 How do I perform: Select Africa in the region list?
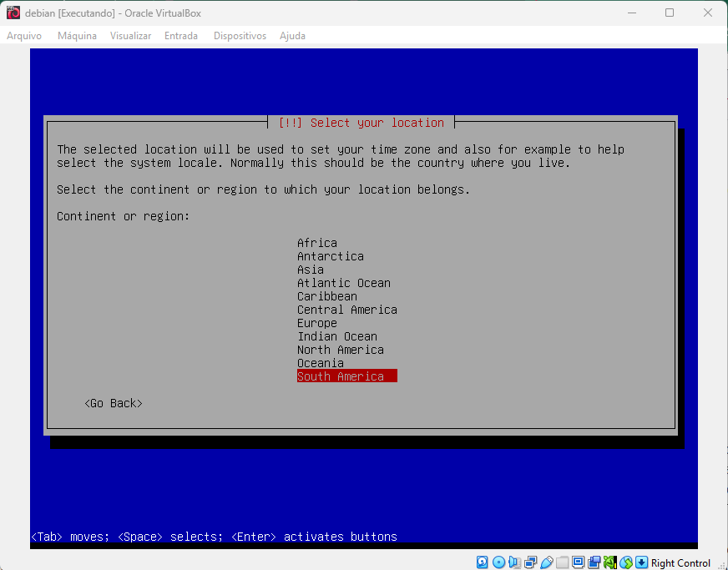(317, 243)
